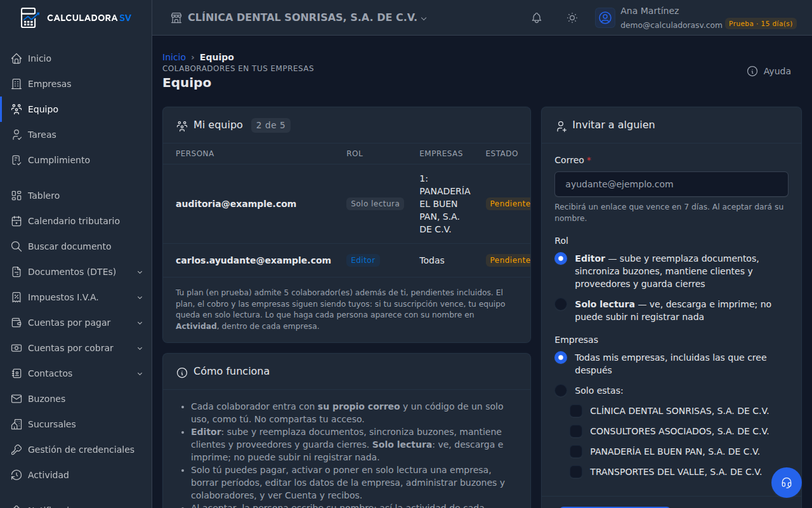The image size is (812, 508).
Task: Click the Ayuda info icon
Action: pos(752,71)
